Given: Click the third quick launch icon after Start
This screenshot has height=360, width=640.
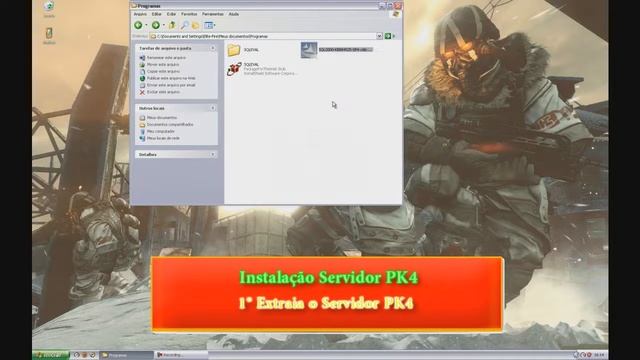Looking at the screenshot, I should click(x=93, y=355).
